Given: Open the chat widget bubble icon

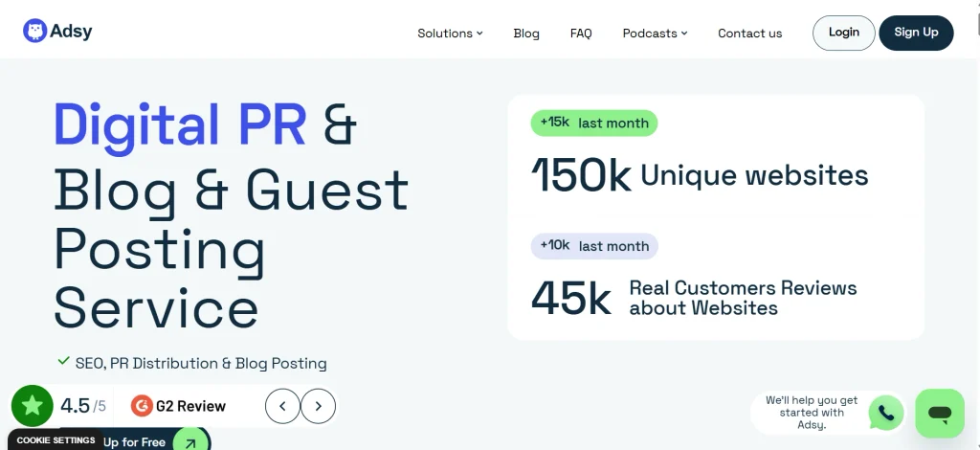Looking at the screenshot, I should coord(940,413).
